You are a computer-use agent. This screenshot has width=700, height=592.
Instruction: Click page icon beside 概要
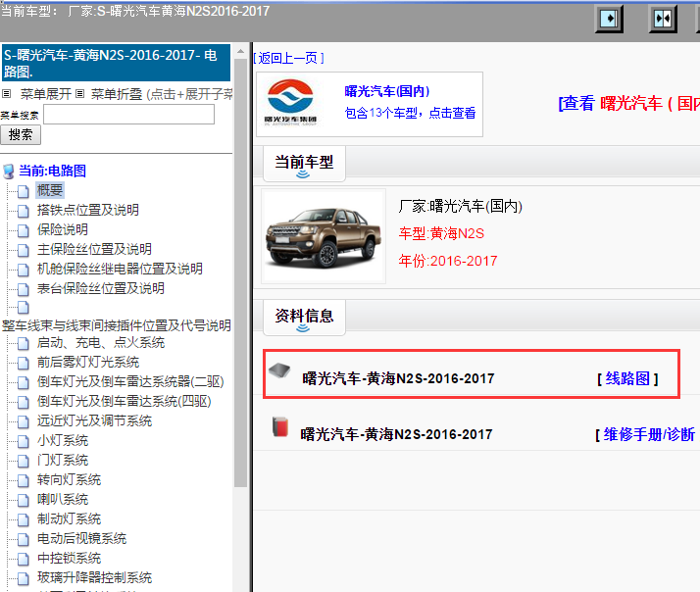click(x=24, y=191)
